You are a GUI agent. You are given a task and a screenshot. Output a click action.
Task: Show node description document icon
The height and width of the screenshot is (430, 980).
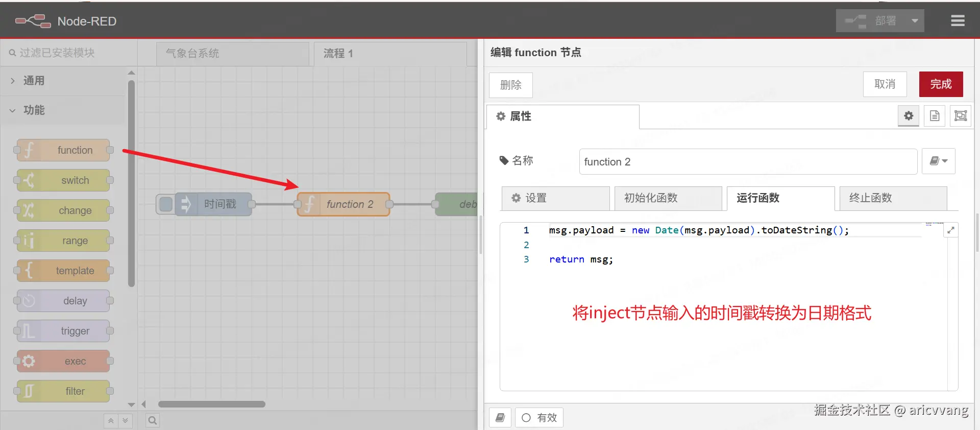[935, 116]
